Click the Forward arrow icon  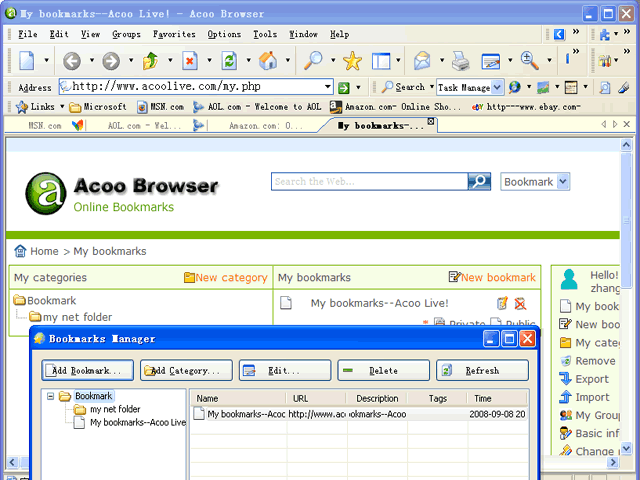click(x=111, y=61)
